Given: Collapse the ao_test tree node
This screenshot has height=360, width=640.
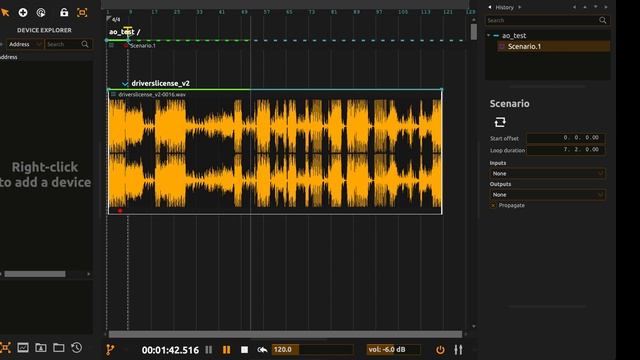Looking at the screenshot, I should pyautogui.click(x=489, y=36).
